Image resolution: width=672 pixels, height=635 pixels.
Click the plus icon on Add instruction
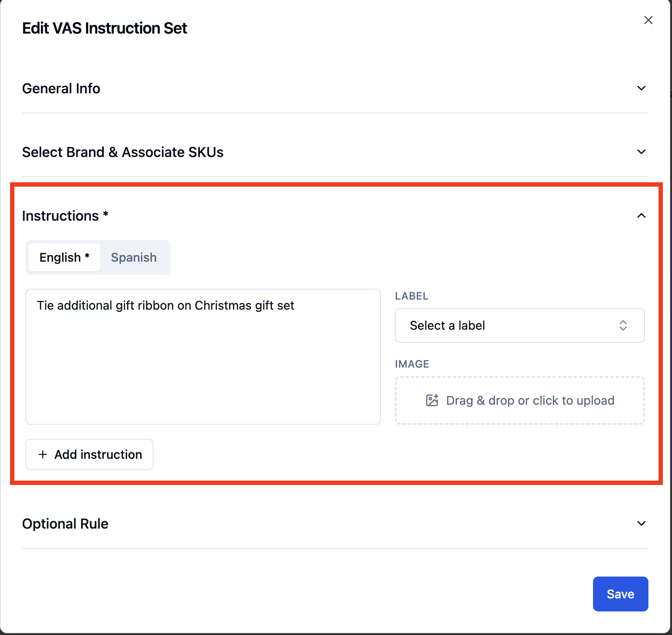click(43, 454)
